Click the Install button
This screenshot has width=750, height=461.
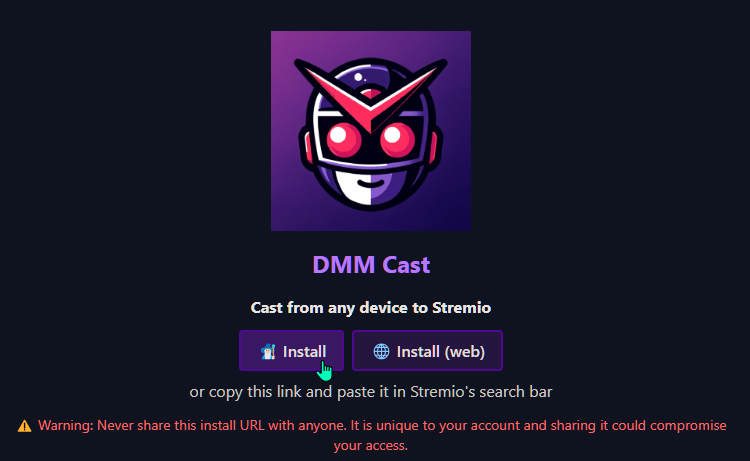click(291, 351)
